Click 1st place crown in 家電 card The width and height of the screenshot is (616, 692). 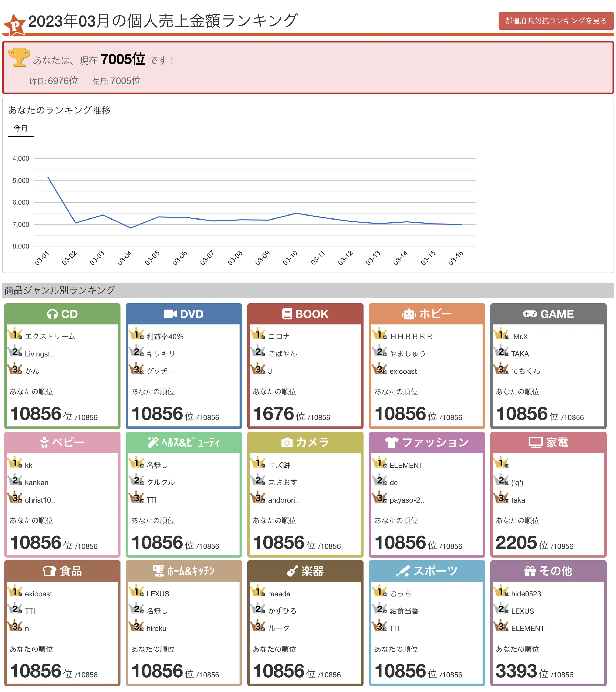[501, 462]
